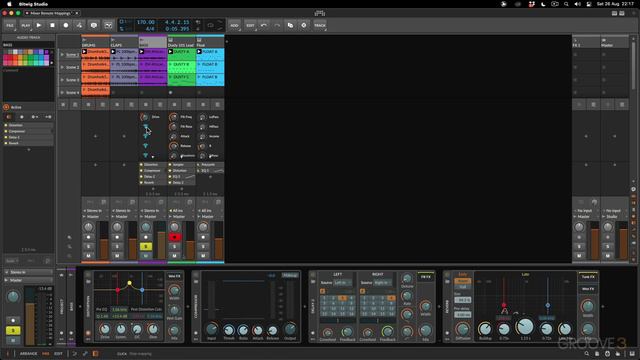640x360 pixels.
Task: Select the Mixer Remote Mappings project tab
Action: (51, 13)
